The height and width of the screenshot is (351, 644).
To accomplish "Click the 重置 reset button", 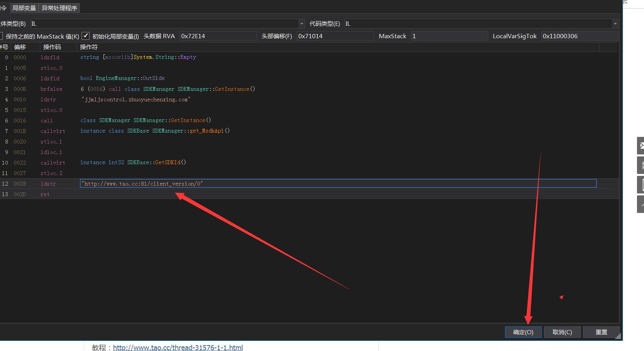I will click(601, 332).
